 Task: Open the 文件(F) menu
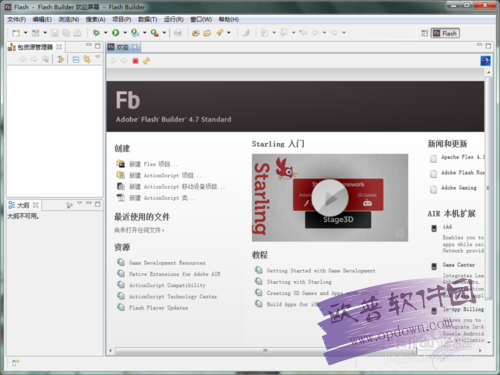(17, 19)
